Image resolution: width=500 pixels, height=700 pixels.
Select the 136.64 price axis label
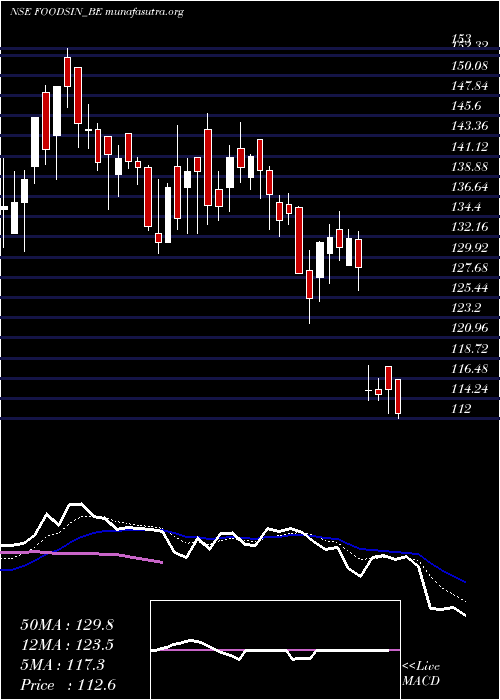(x=469, y=187)
